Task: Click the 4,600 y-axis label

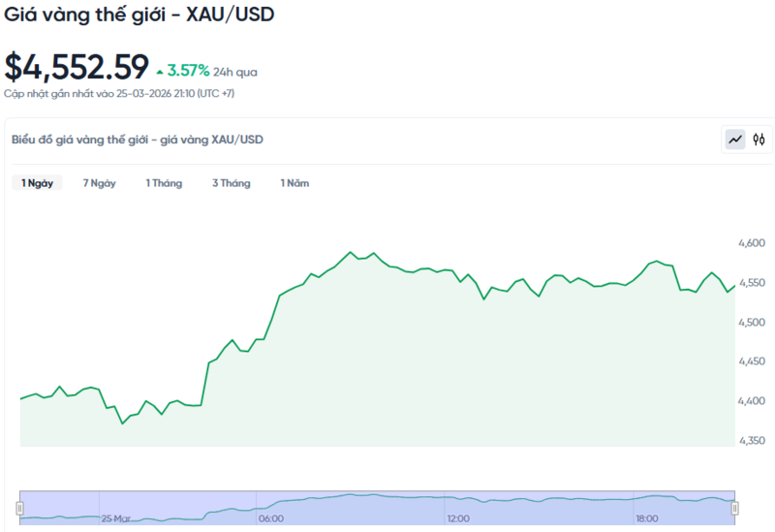Action: [x=751, y=243]
